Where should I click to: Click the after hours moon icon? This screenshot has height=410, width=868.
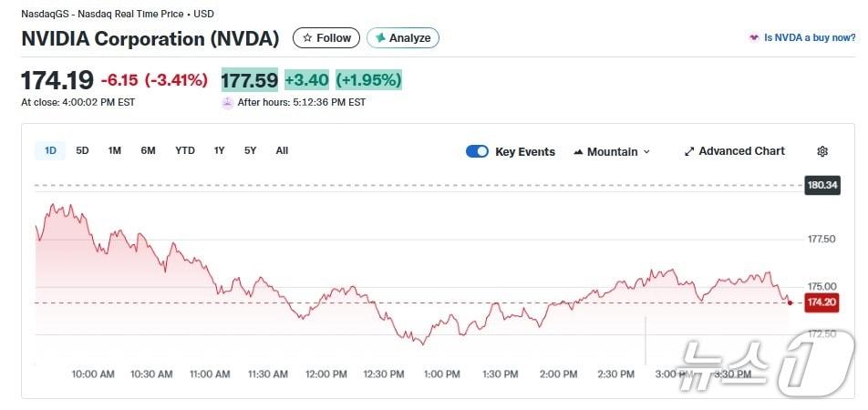point(227,102)
